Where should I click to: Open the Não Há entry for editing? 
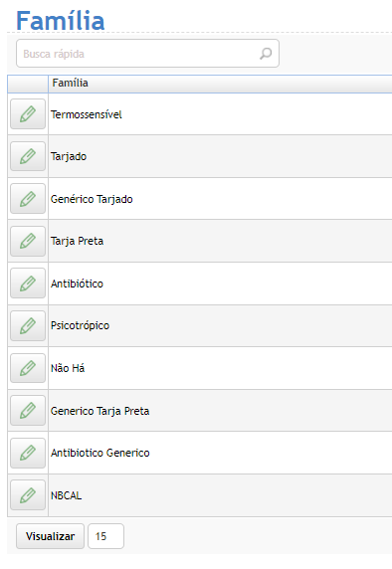28,368
